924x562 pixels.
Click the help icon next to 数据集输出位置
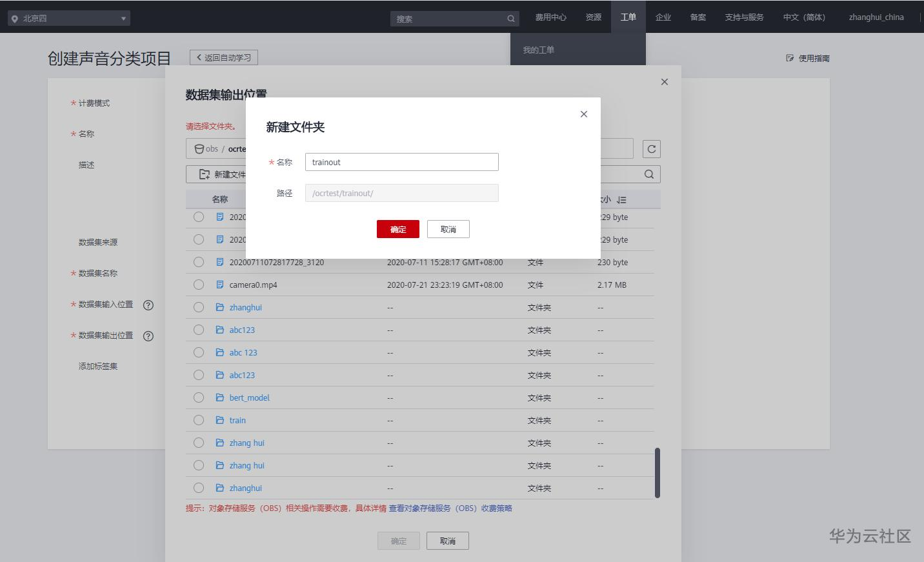coord(148,336)
